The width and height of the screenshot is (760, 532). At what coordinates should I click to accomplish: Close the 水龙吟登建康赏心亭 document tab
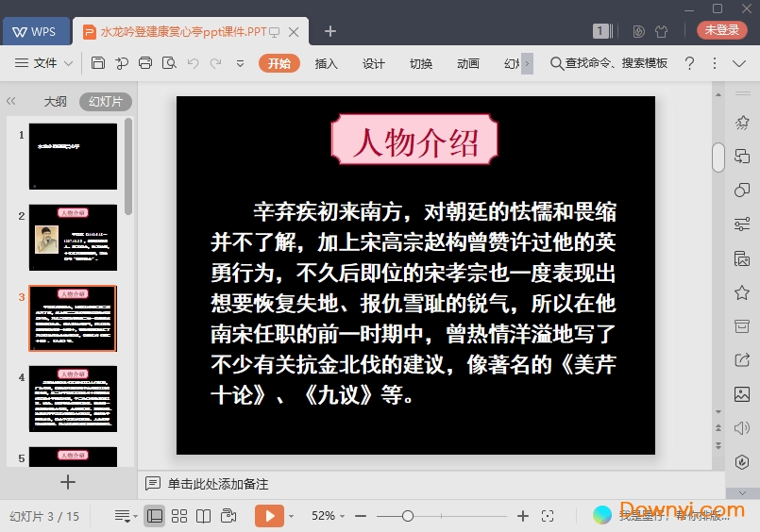pyautogui.click(x=294, y=32)
